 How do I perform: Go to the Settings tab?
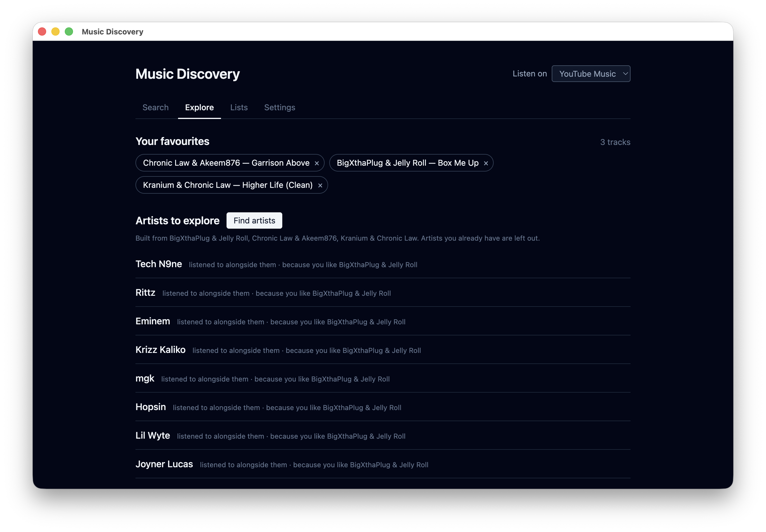(x=280, y=107)
